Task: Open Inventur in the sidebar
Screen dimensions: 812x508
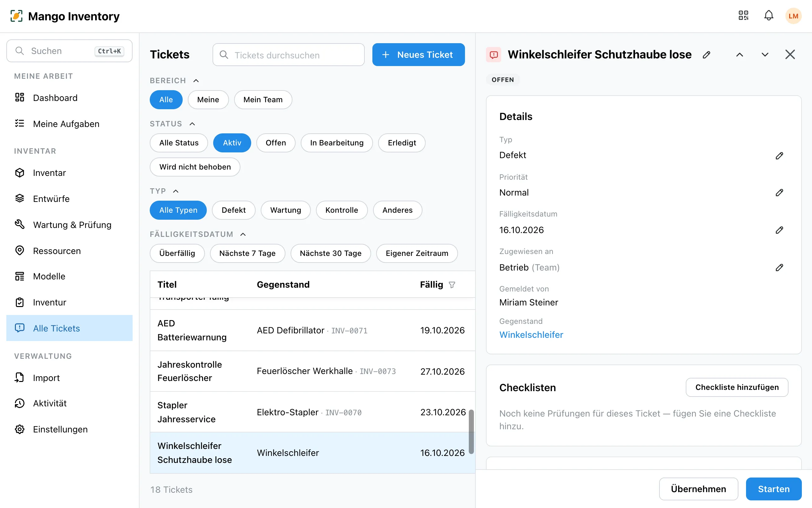Action: [x=69, y=302]
